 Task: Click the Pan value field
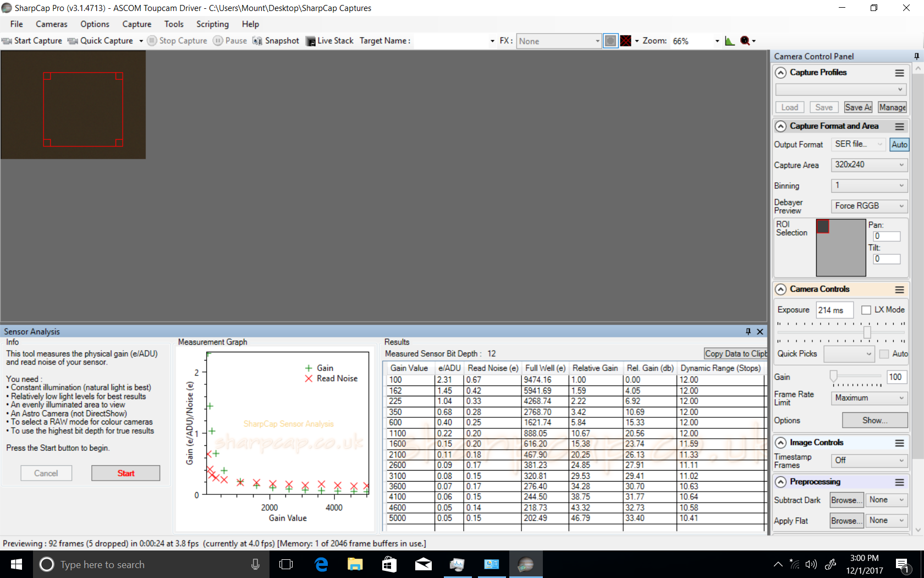(887, 236)
